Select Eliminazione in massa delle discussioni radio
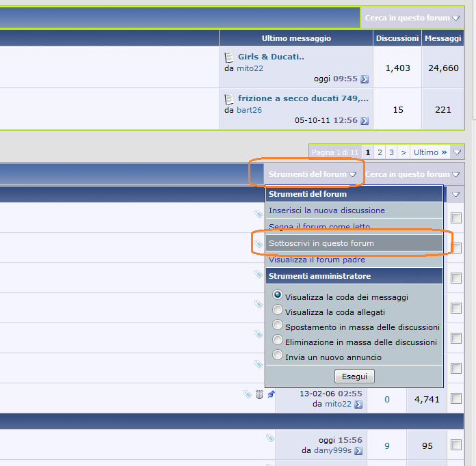Viewport: 476px width, 466px height. (x=278, y=340)
